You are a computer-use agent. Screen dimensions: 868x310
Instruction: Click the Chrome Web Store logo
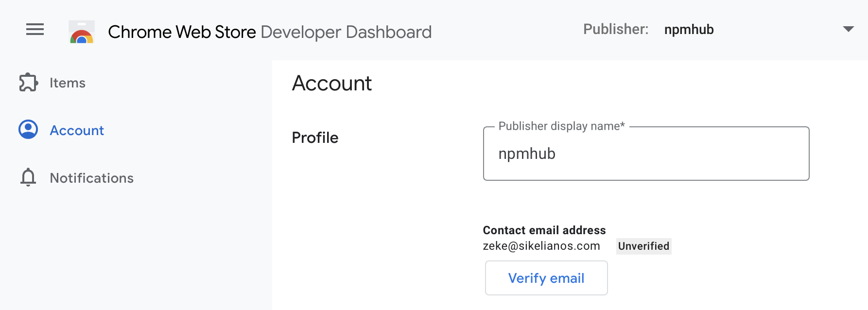coord(82,32)
